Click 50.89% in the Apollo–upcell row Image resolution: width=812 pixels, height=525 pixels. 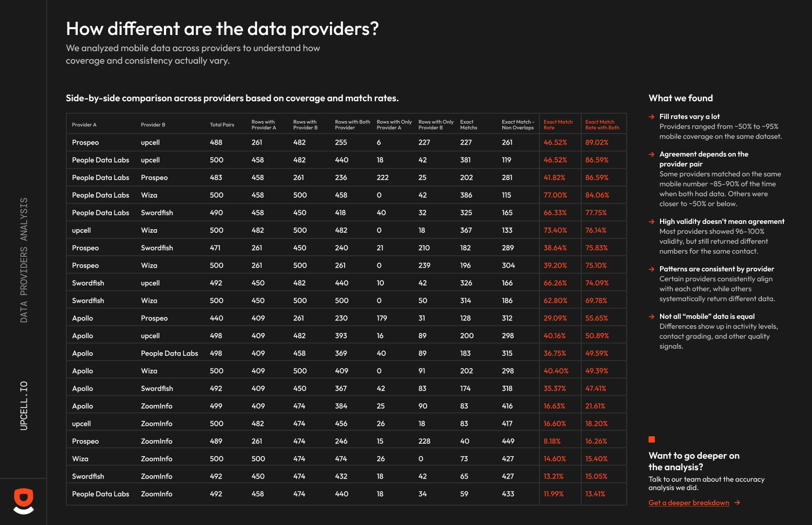pyautogui.click(x=597, y=336)
